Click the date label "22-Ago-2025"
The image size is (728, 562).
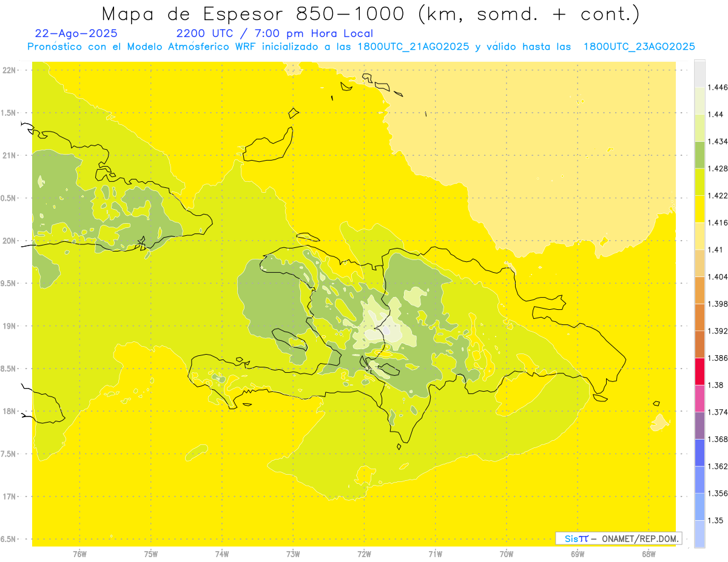[x=76, y=34]
